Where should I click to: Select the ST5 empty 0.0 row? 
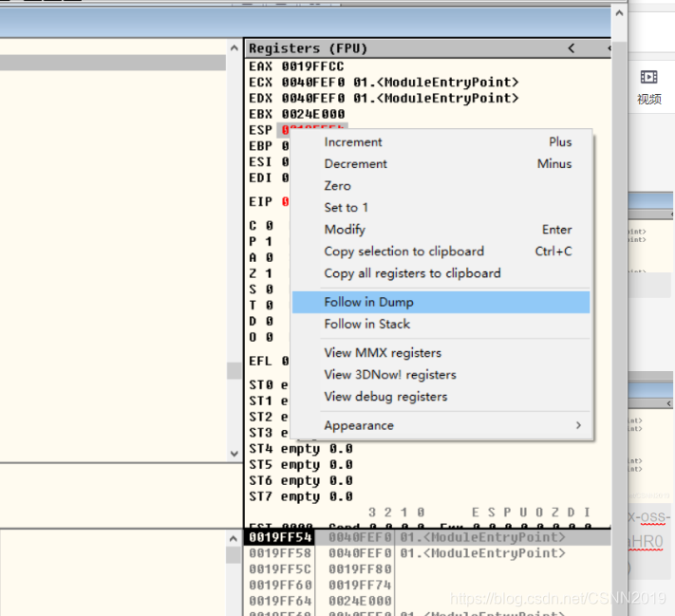(x=301, y=465)
